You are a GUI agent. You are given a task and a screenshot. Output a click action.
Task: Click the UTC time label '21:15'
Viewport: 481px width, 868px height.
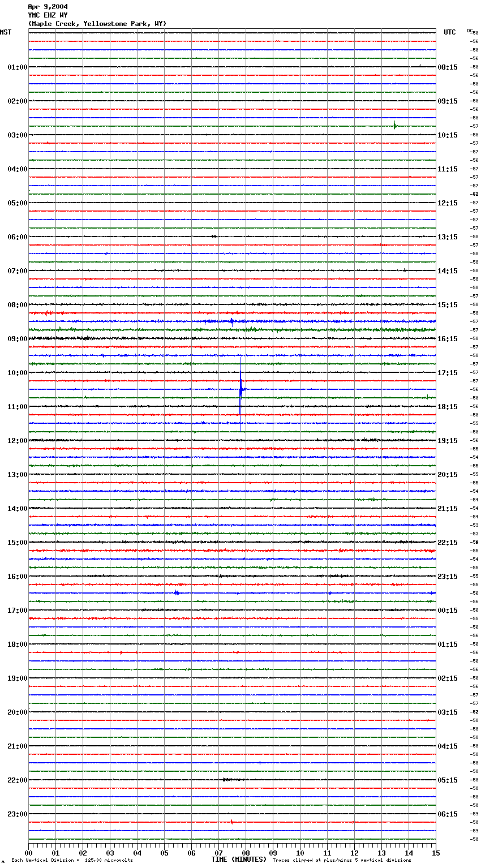[x=448, y=509]
